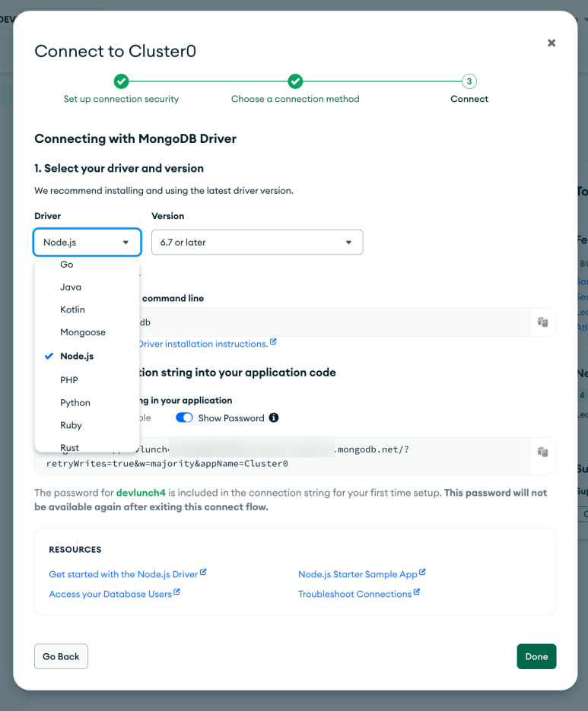588x711 pixels.
Task: Select Java from the driver list
Action: (87, 287)
